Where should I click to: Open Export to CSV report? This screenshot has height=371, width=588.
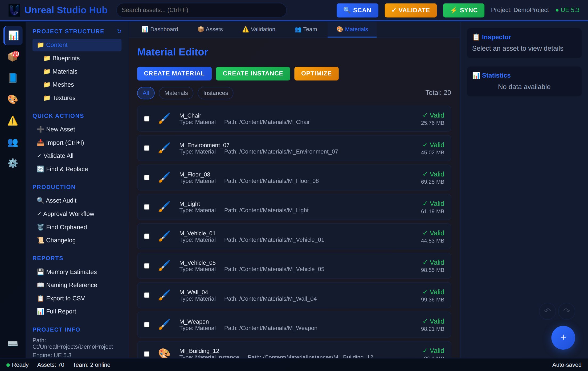(x=77, y=298)
